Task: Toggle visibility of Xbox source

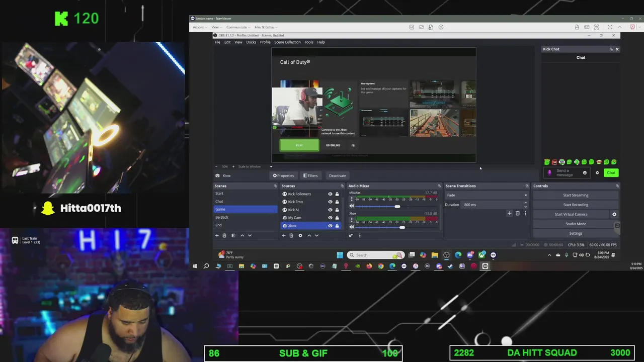Action: tap(330, 226)
